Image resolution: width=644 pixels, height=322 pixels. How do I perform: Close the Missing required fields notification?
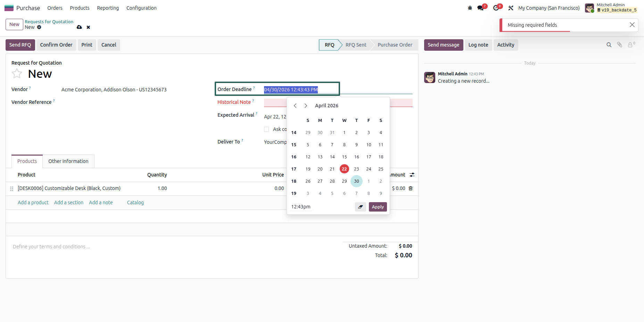coord(632,25)
